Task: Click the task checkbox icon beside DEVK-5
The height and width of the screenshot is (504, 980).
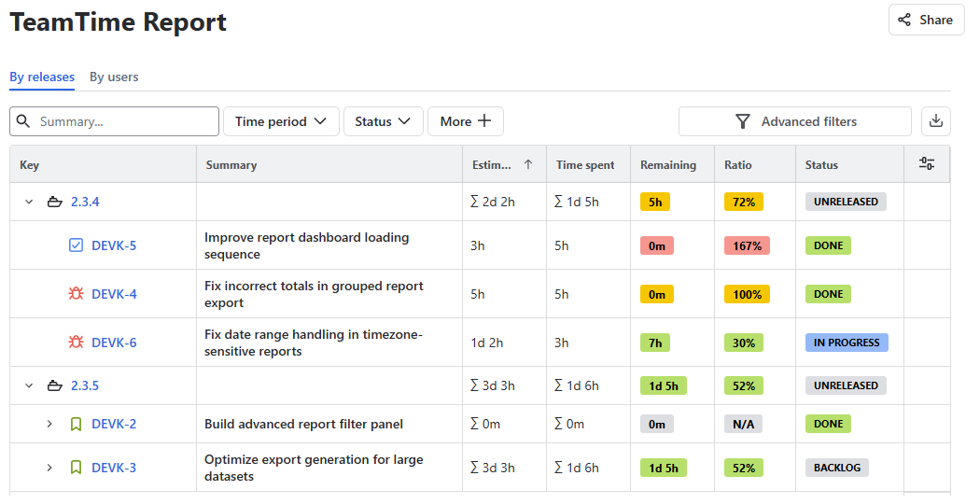Action: (x=77, y=245)
